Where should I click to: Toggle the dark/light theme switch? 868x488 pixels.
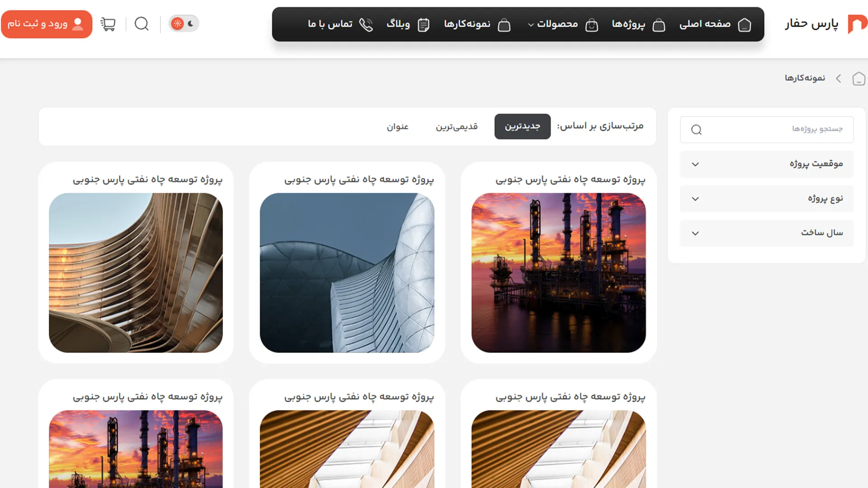(x=184, y=23)
